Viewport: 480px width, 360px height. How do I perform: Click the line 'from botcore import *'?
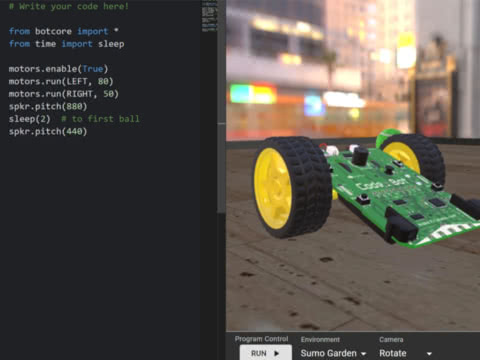[63, 31]
